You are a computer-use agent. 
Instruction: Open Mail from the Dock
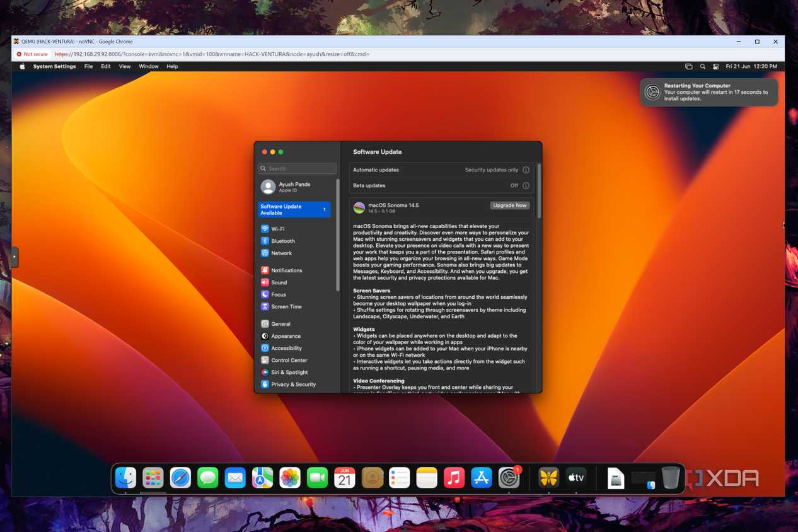(x=235, y=478)
